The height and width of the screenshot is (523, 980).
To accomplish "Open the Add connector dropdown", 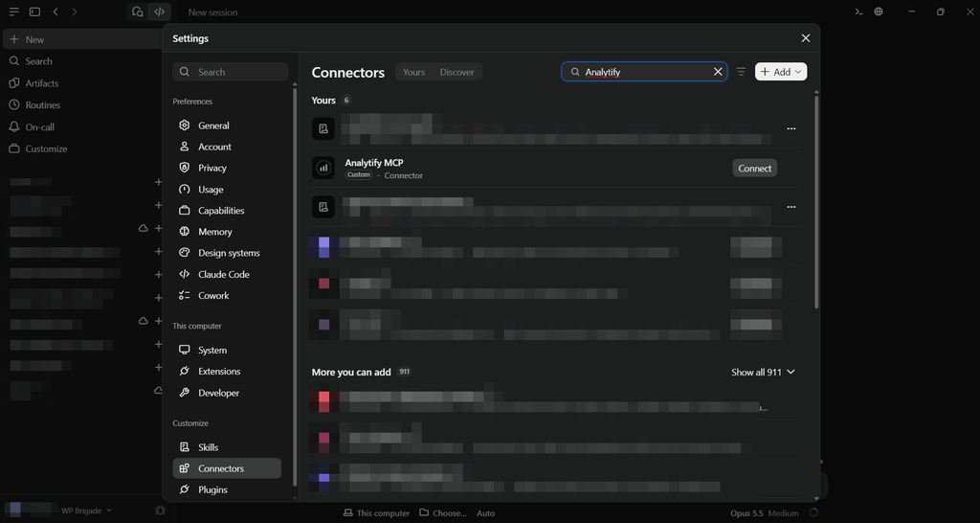I will click(781, 72).
